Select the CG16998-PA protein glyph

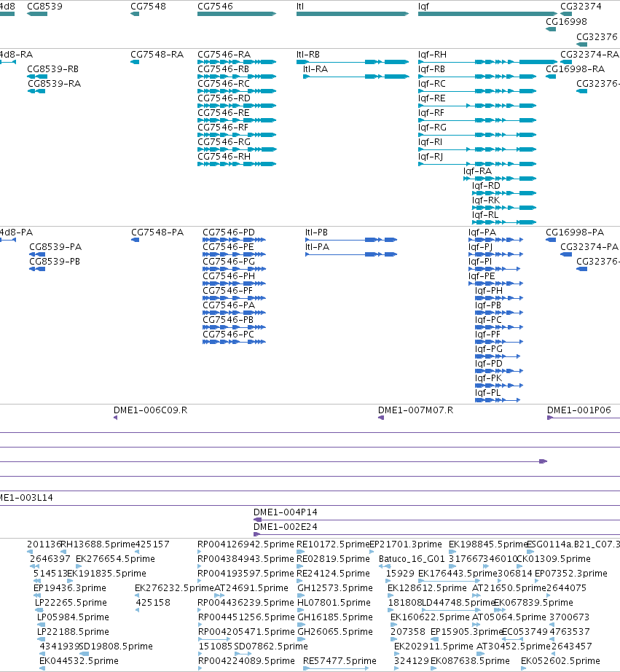pyautogui.click(x=551, y=240)
